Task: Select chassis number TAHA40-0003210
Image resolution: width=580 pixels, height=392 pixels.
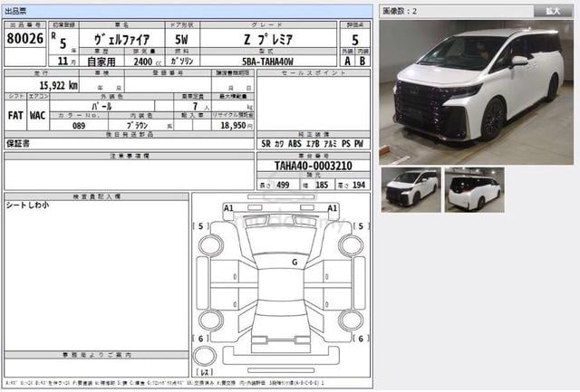Action: 313,166
